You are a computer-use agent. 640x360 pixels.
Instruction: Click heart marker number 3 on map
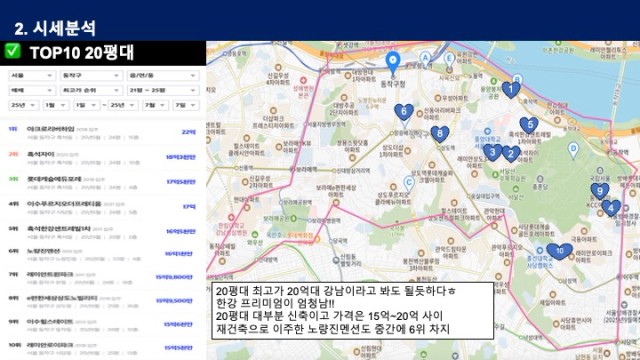click(492, 152)
